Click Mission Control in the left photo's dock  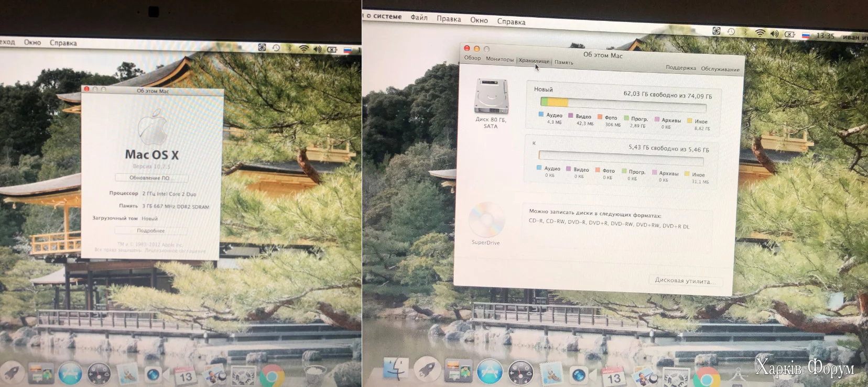tap(41, 374)
